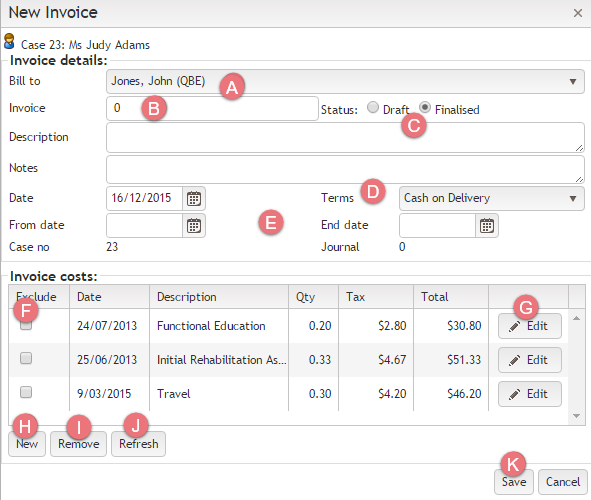The image size is (591, 500).
Task: Click the Refresh button below invoice costs
Action: [138, 444]
